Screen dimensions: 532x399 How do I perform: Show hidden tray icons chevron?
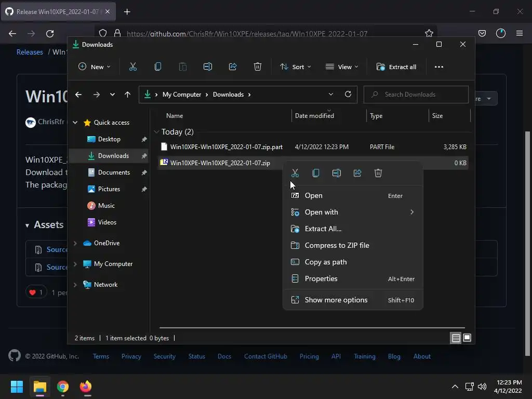(x=455, y=387)
